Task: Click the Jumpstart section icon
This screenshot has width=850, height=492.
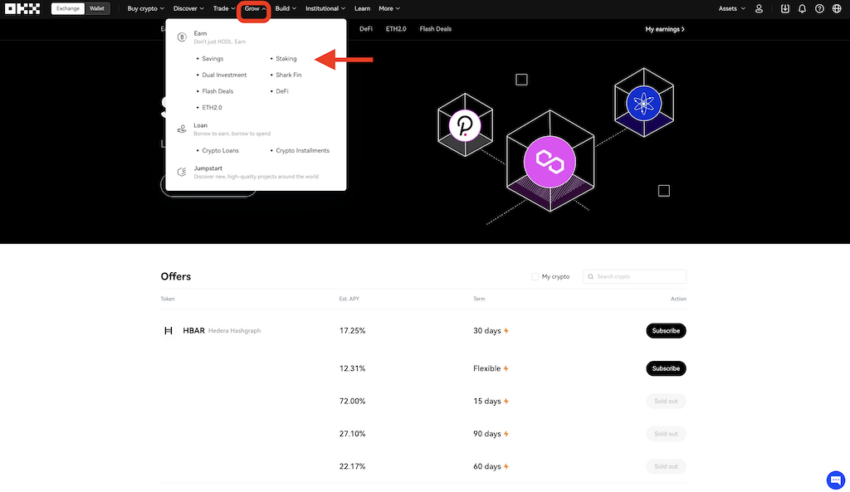Action: pos(182,172)
